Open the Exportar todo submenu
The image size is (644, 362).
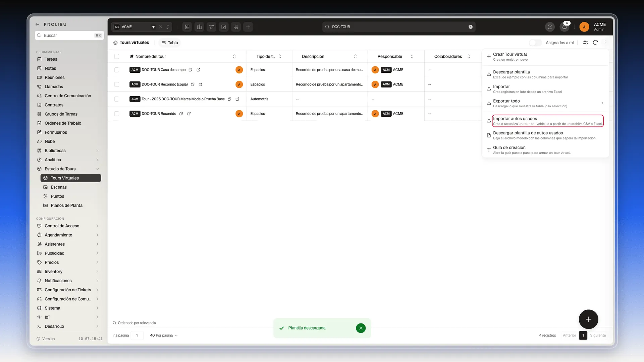(545, 103)
